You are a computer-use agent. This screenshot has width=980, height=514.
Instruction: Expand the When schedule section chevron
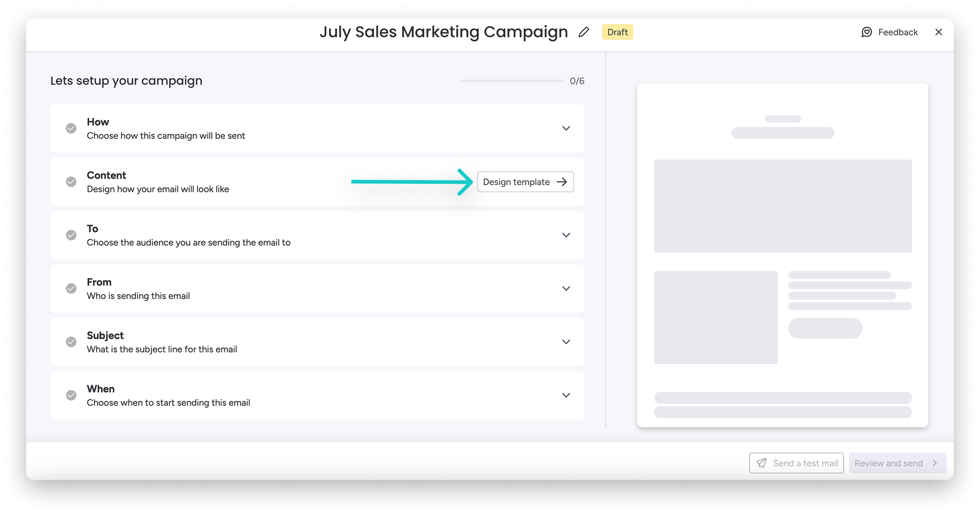[566, 395]
